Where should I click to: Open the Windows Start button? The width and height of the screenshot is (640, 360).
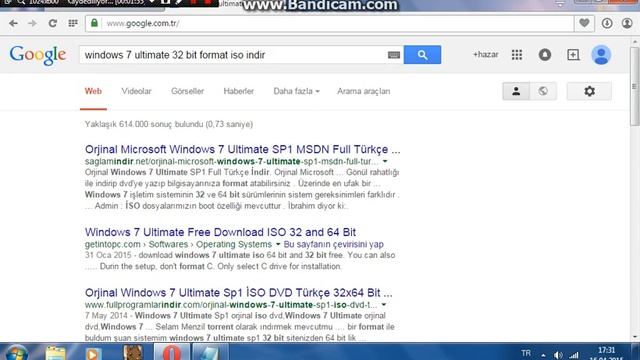point(16,352)
